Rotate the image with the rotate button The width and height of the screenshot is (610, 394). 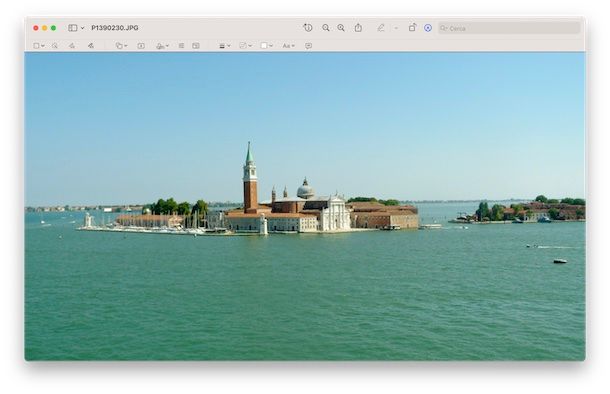pyautogui.click(x=412, y=28)
